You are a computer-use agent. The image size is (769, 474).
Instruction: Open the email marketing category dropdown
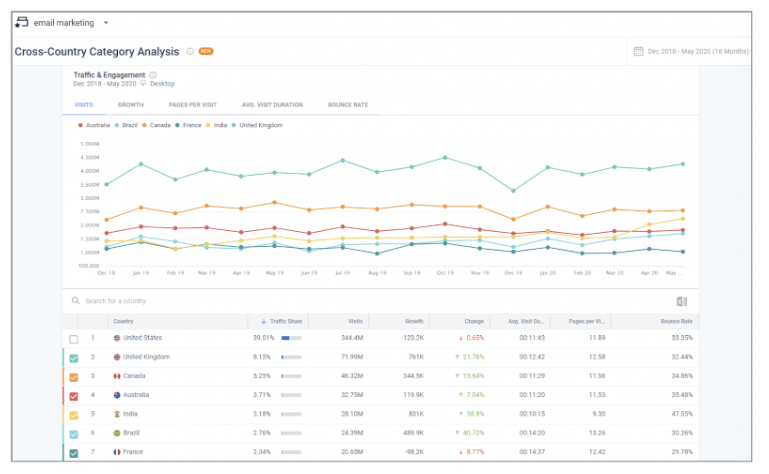[106, 22]
